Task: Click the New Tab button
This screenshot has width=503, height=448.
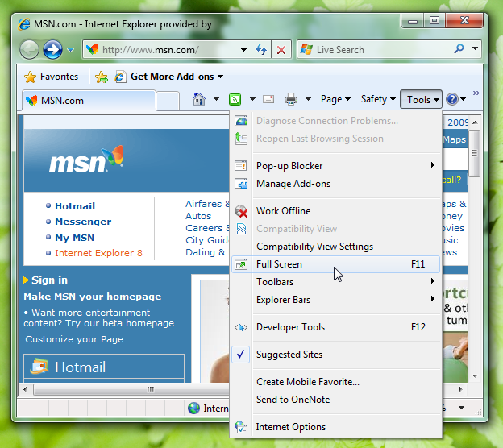Action: pos(168,101)
